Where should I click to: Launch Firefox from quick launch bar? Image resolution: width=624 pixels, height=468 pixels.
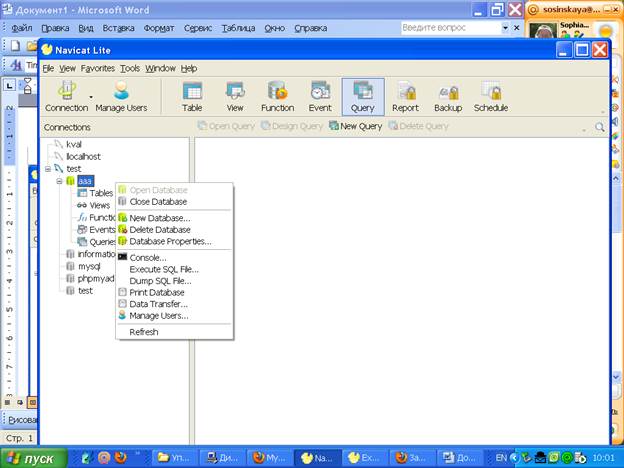(x=121, y=458)
